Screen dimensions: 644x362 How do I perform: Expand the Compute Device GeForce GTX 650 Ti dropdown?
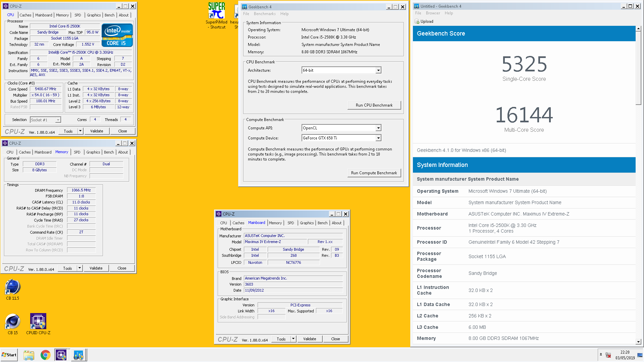click(378, 138)
